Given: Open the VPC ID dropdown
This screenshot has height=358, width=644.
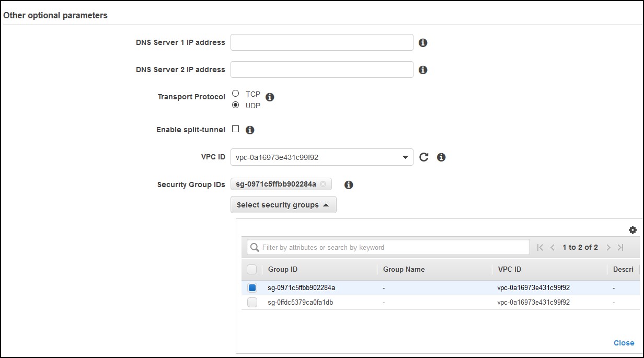Looking at the screenshot, I should point(322,157).
